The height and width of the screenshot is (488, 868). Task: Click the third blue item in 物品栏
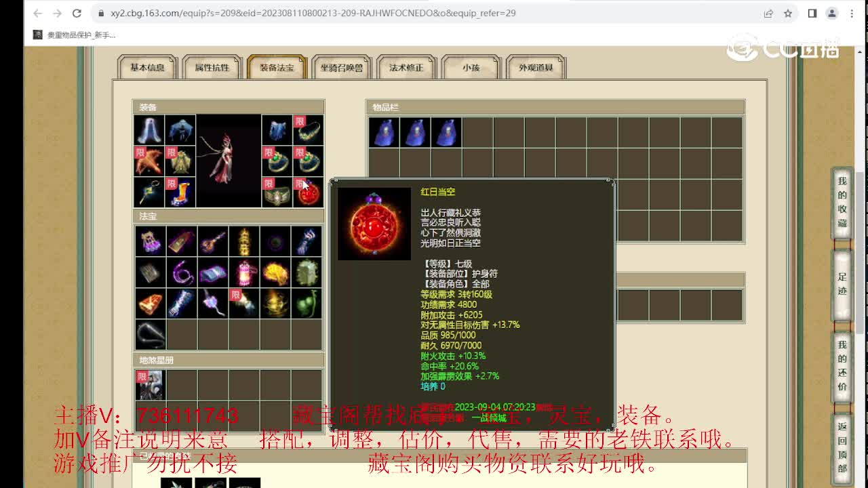[x=446, y=132]
